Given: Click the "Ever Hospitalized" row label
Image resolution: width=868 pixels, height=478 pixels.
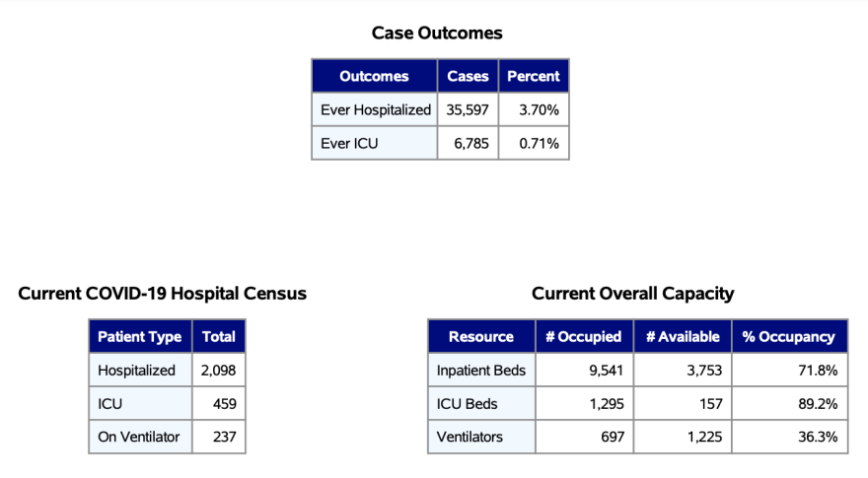Looking at the screenshot, I should click(x=376, y=109).
